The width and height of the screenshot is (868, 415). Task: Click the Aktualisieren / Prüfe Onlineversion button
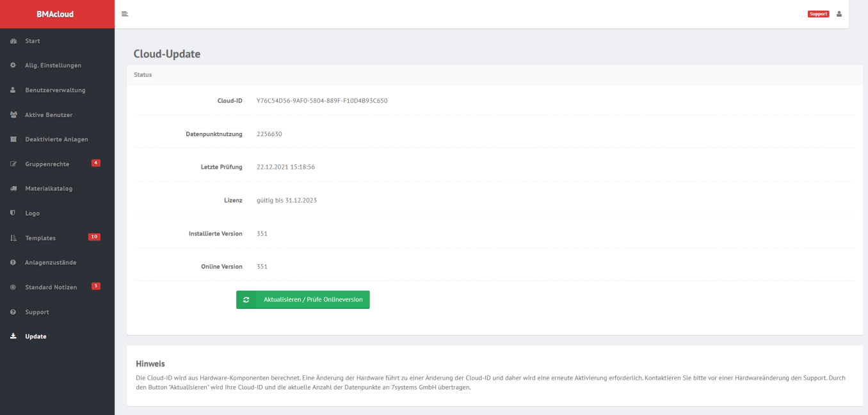click(x=303, y=299)
